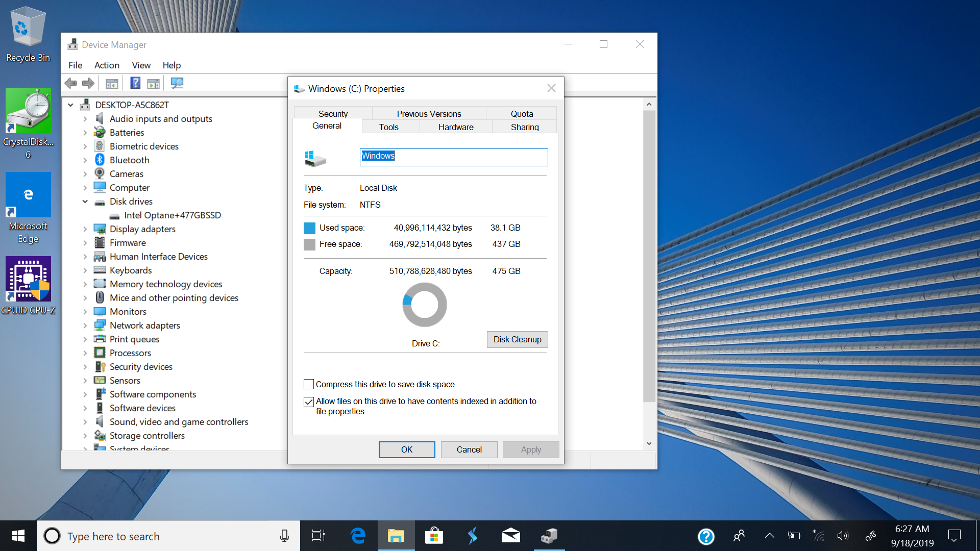This screenshot has height=551, width=980.
Task: Click the scrollbar down arrow in Device Manager
Action: [x=649, y=443]
